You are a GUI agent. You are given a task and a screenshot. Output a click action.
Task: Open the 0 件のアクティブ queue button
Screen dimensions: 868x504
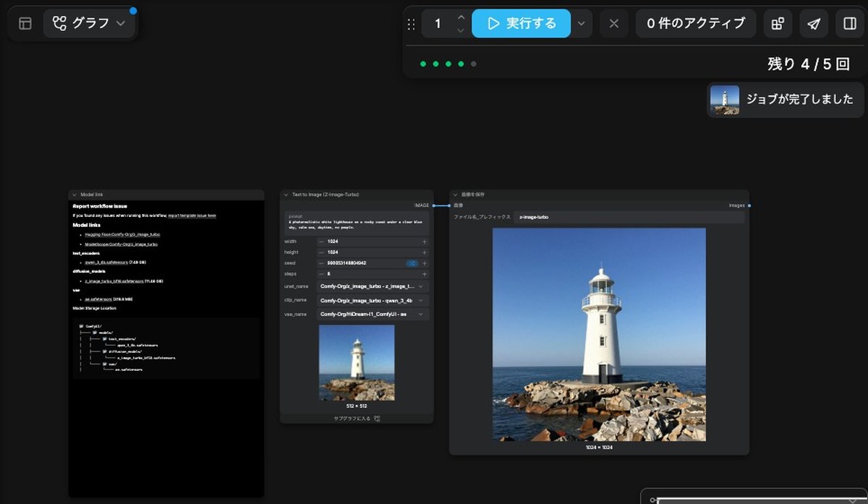(x=695, y=24)
